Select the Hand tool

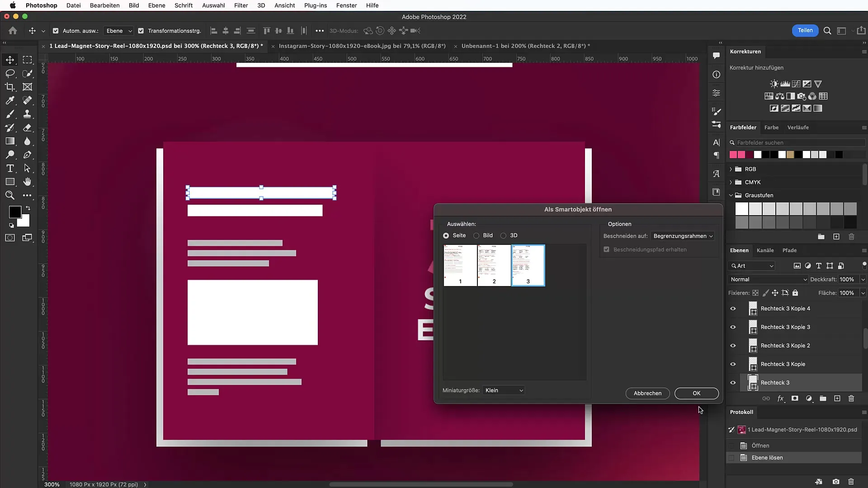click(28, 182)
